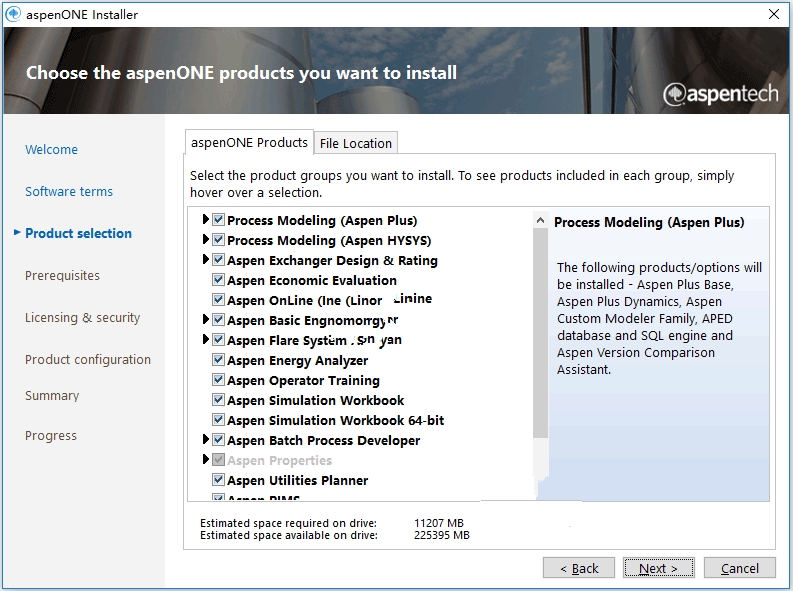Toggle the Aspen OnLine checkbox
The height and width of the screenshot is (591, 793).
click(x=218, y=300)
